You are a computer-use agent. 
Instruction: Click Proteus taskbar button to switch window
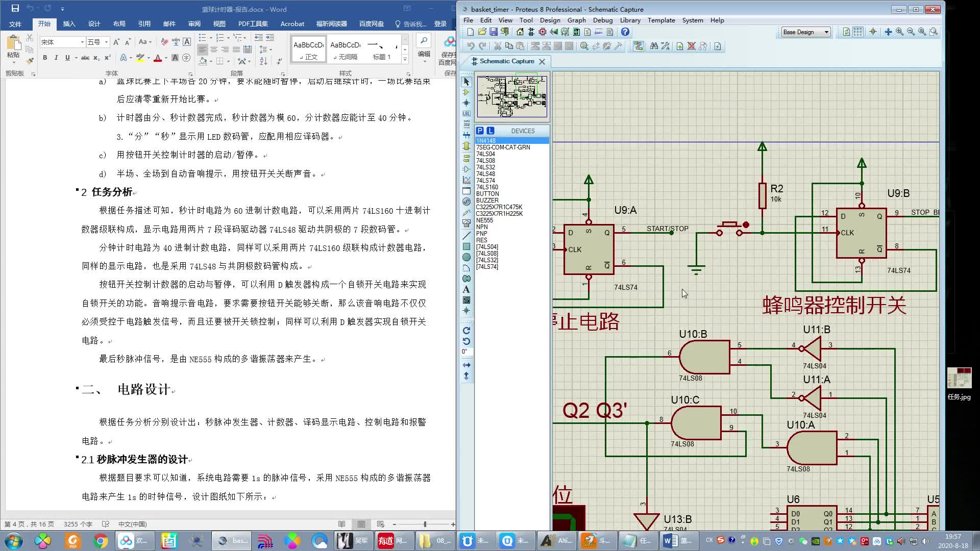pos(232,540)
